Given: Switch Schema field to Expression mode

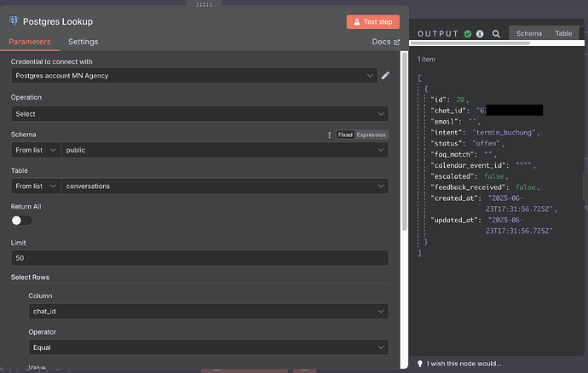Looking at the screenshot, I should pyautogui.click(x=371, y=135).
